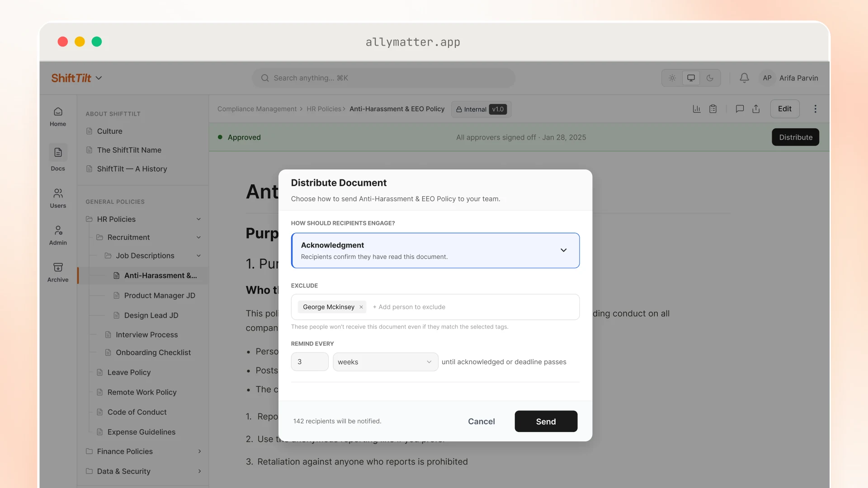868x488 pixels.
Task: Click the AP user avatar
Action: (x=767, y=78)
